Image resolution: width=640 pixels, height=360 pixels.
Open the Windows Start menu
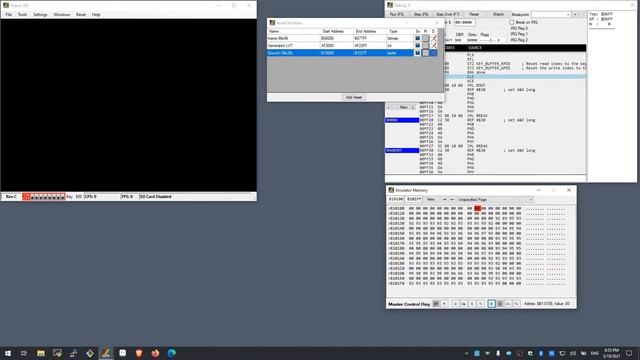point(8,353)
